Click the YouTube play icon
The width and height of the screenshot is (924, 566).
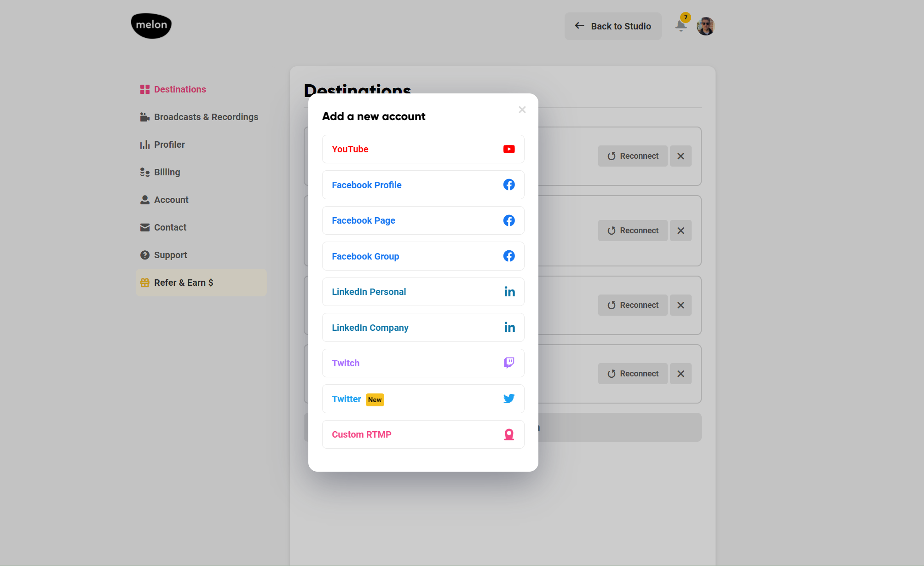[509, 149]
